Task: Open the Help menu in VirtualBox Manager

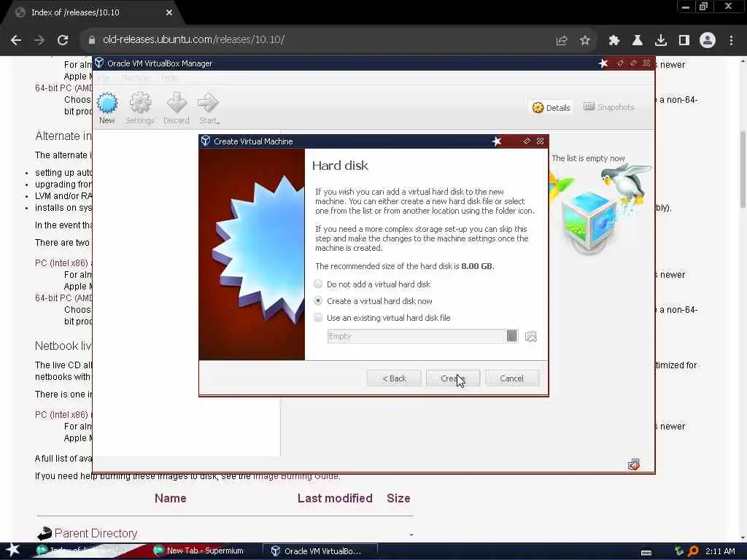Action: click(x=169, y=78)
